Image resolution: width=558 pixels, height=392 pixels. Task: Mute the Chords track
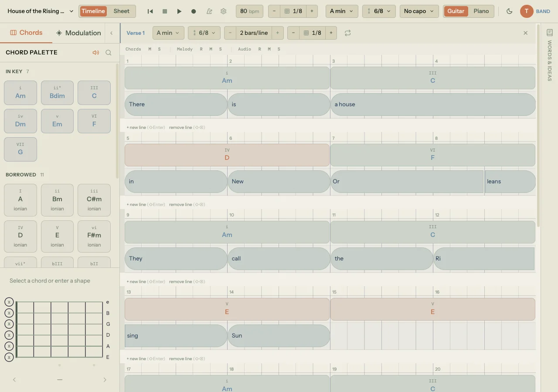150,49
